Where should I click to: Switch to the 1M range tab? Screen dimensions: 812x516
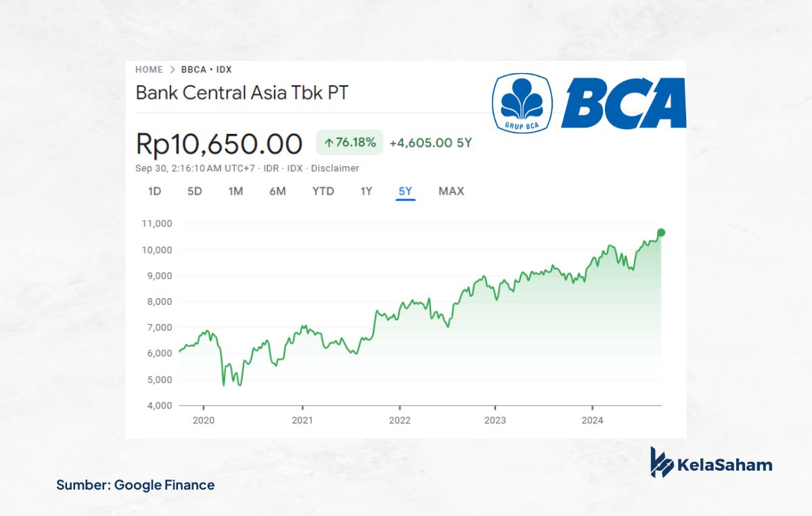pyautogui.click(x=235, y=191)
